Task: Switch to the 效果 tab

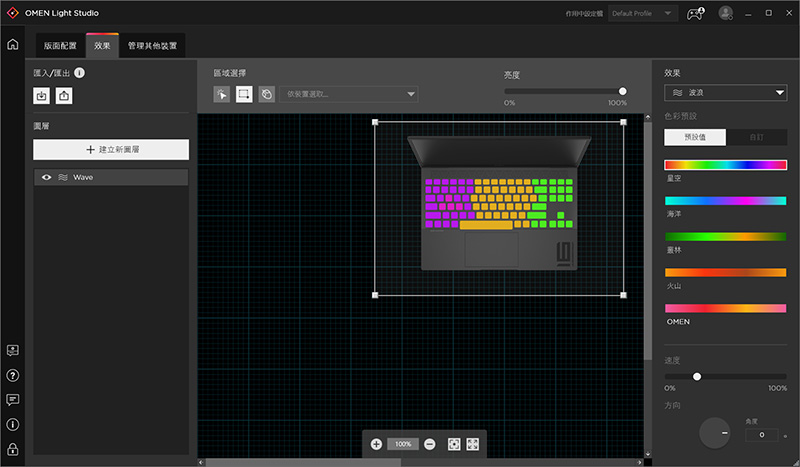Action: 102,45
